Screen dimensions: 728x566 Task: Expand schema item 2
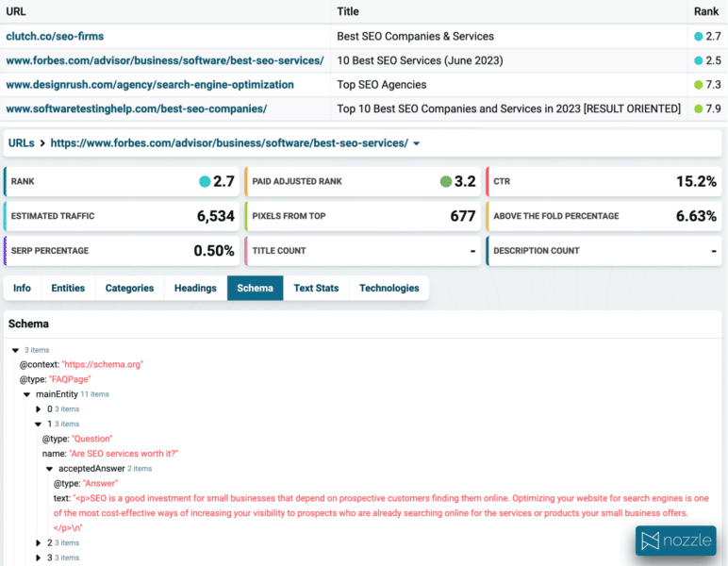pyautogui.click(x=39, y=542)
